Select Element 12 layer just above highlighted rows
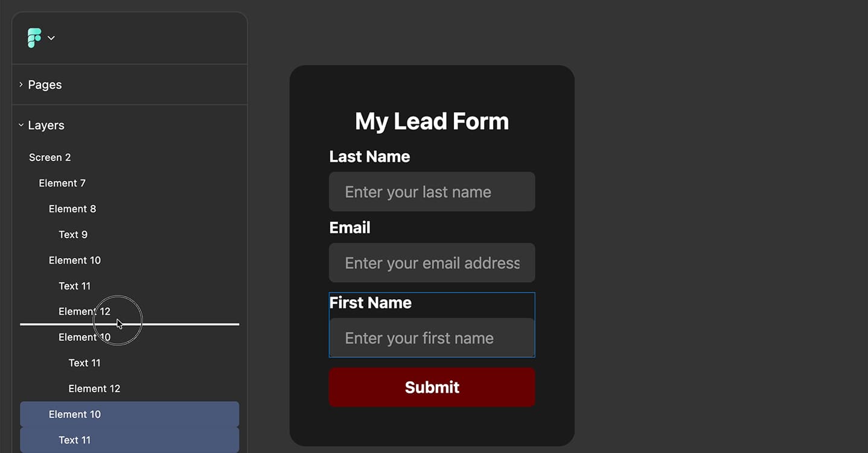Image resolution: width=868 pixels, height=453 pixels. click(x=94, y=389)
